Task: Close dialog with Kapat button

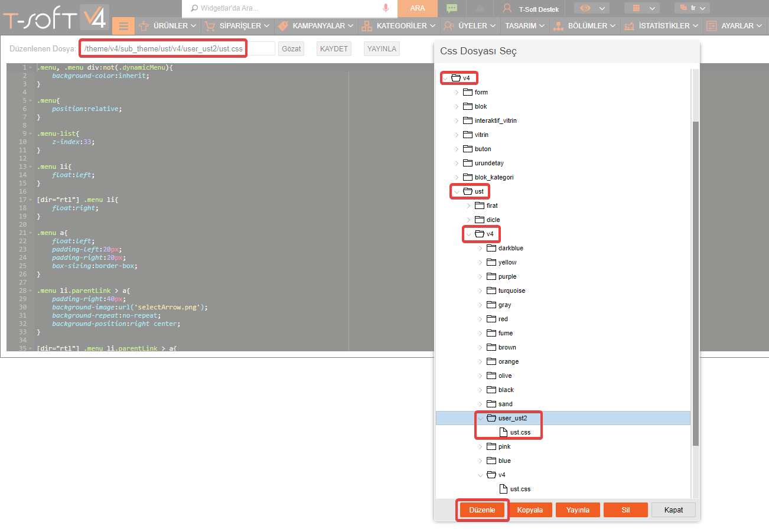Action: pos(673,510)
